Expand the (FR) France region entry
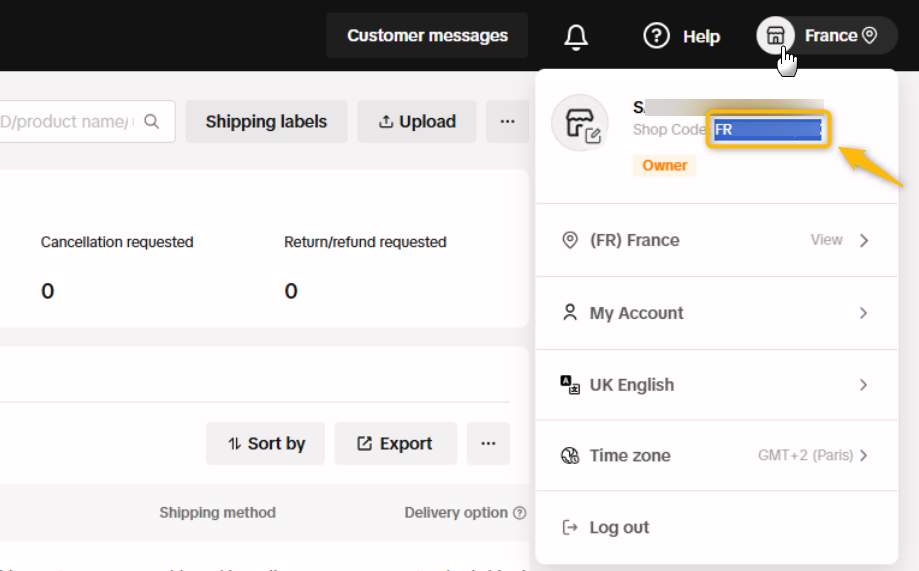This screenshot has height=571, width=919. pos(716,240)
